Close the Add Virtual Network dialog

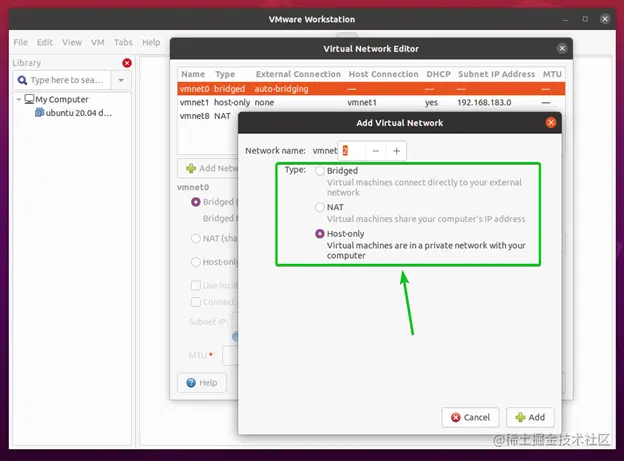[x=551, y=123]
